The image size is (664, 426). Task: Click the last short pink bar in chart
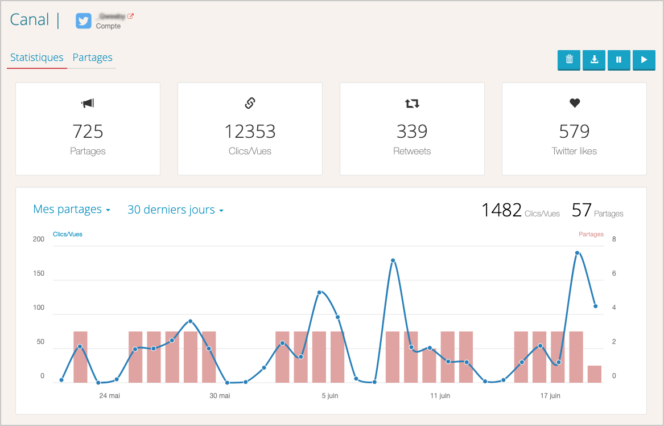tap(595, 373)
